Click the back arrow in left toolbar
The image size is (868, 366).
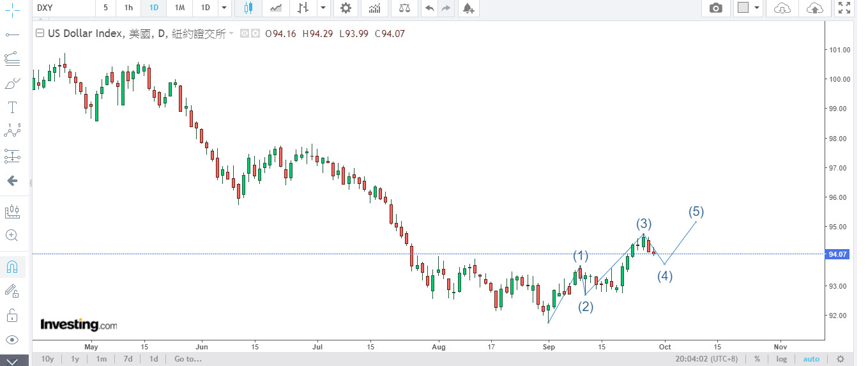[x=11, y=181]
